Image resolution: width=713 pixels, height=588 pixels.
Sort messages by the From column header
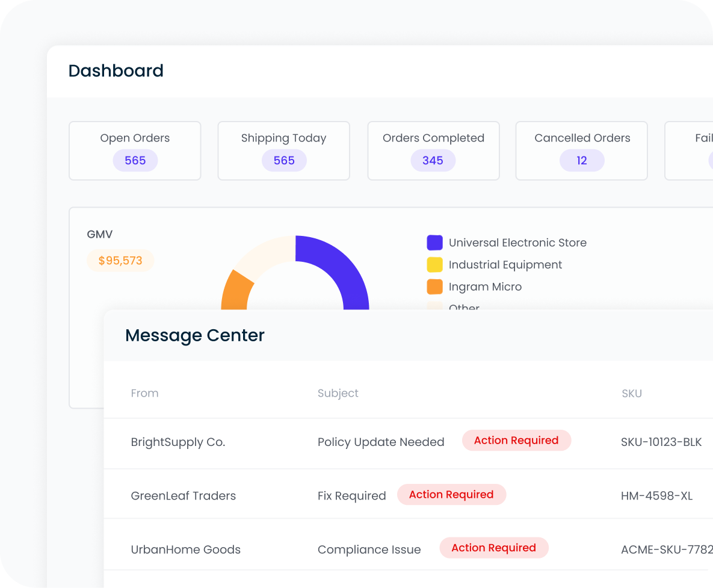[x=144, y=393]
